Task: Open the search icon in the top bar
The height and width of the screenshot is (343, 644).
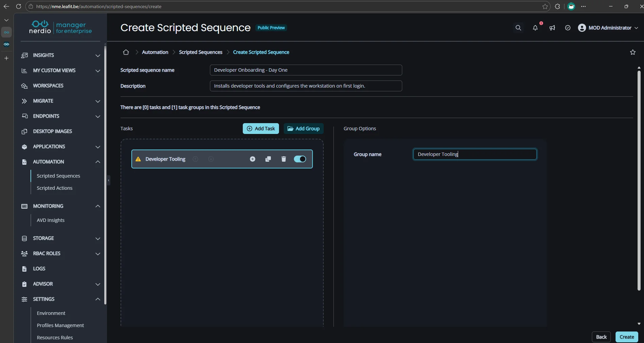Action: tap(518, 28)
